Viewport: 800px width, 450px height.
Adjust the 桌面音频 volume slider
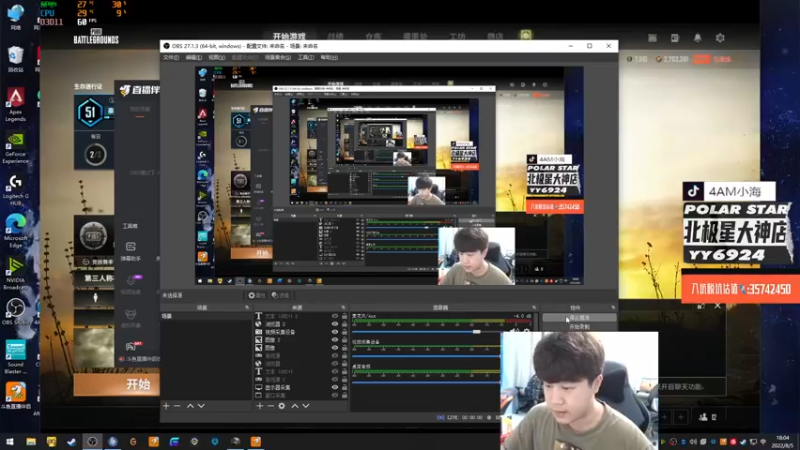(426, 382)
